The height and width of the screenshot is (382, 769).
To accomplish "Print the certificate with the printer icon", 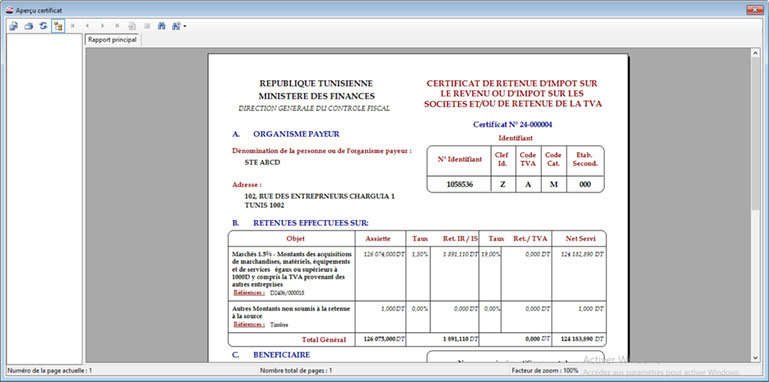I will 28,26.
